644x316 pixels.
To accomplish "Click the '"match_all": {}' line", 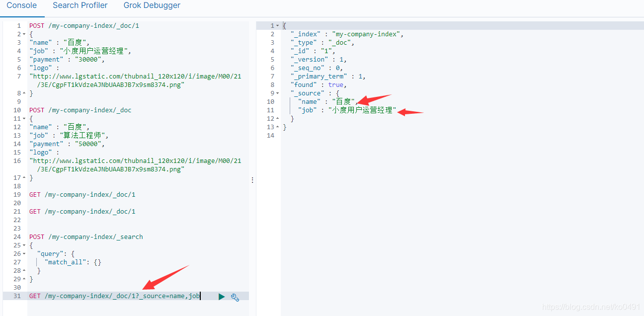I will tap(73, 262).
